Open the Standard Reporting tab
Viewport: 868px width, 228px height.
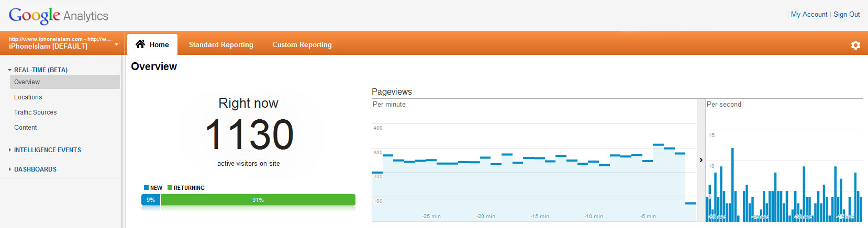pyautogui.click(x=221, y=45)
